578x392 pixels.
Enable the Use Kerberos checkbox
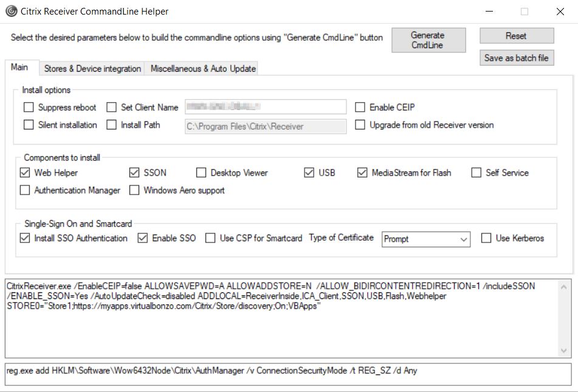coord(486,238)
